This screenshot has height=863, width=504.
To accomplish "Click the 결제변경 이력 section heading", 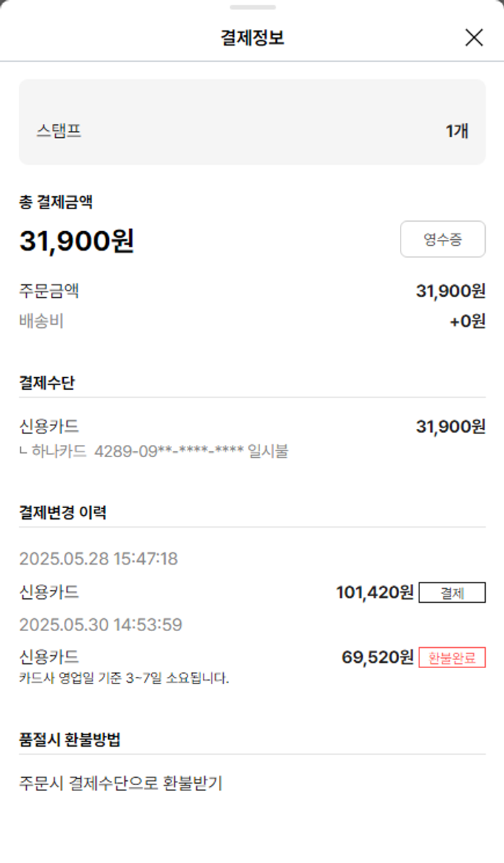I will pos(62,513).
